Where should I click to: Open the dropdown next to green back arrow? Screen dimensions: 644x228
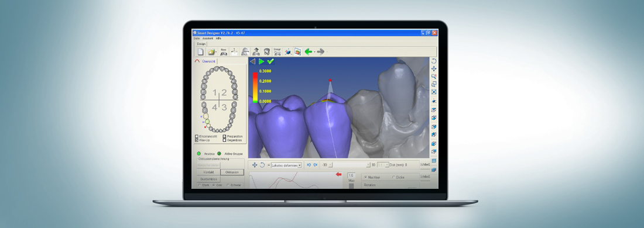click(x=314, y=52)
